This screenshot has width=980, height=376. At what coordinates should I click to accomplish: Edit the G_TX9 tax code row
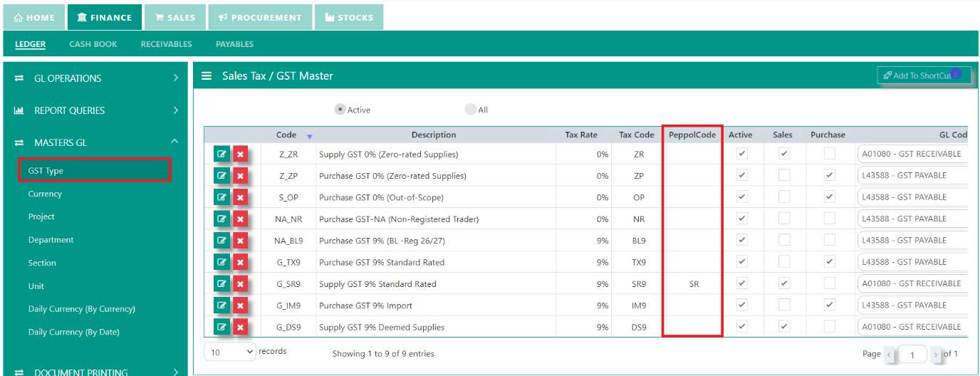221,262
